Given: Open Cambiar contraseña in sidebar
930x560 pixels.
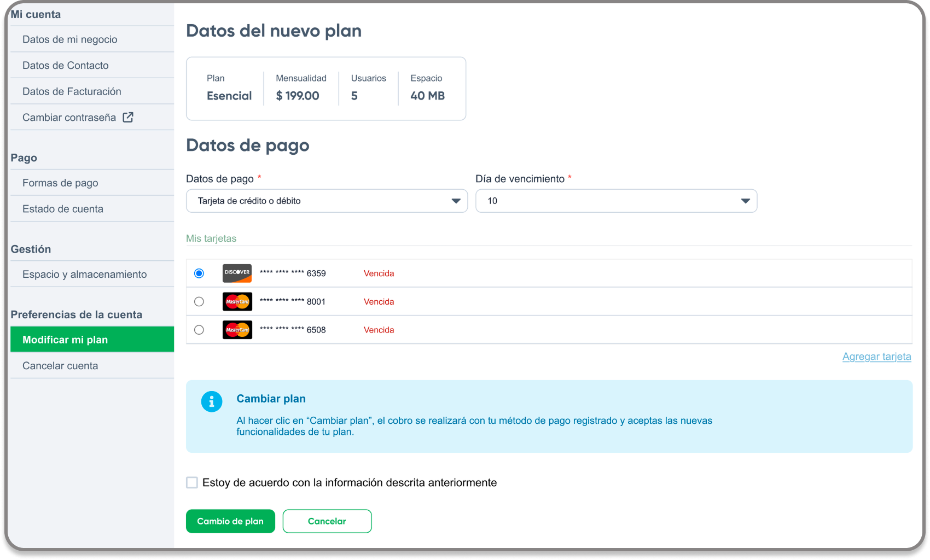Looking at the screenshot, I should tap(92, 117).
